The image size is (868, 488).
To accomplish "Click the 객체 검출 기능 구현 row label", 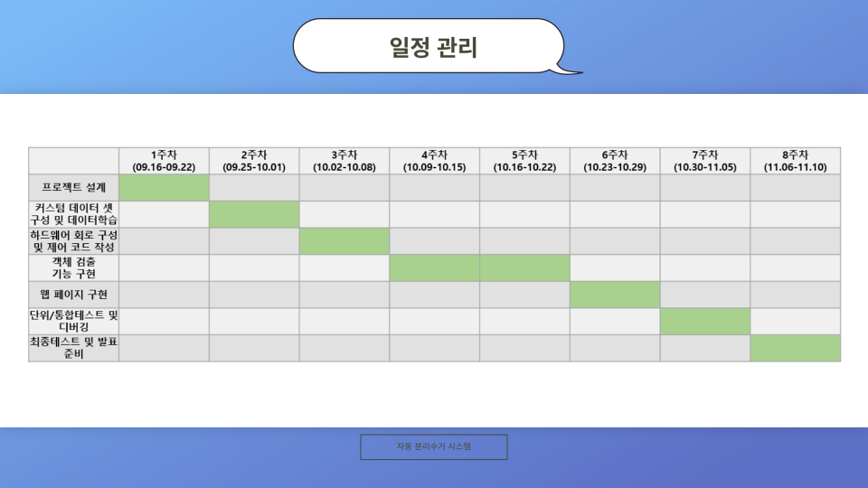I will 74,267.
